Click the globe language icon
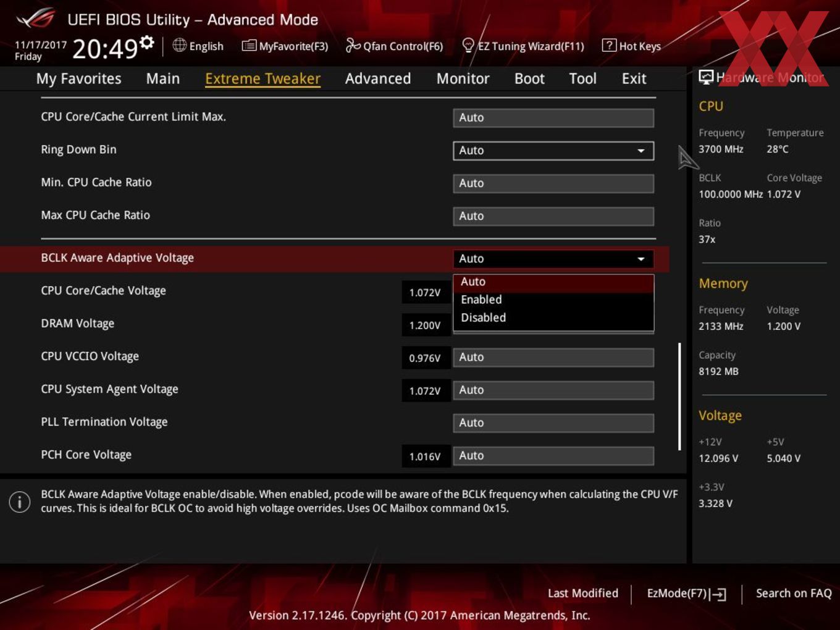 [x=179, y=45]
